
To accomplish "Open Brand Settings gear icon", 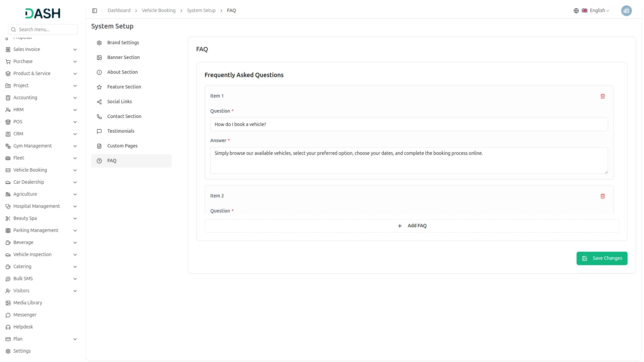I will tap(99, 43).
